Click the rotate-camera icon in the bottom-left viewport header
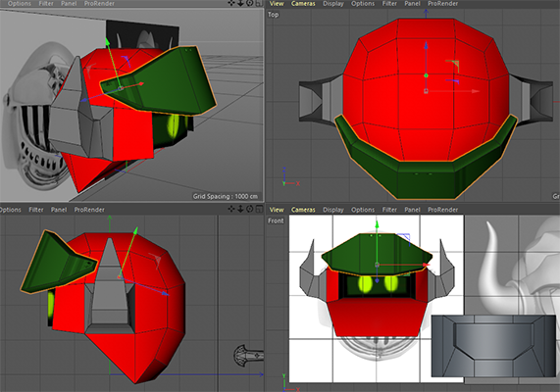 (250, 209)
